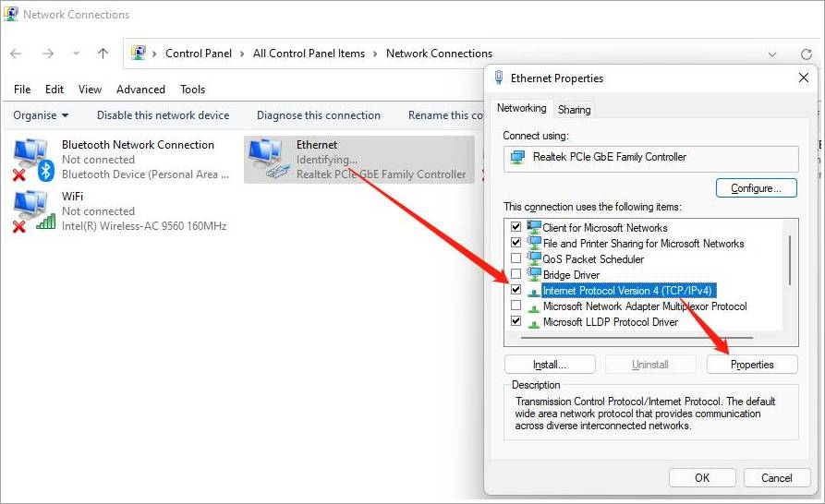This screenshot has width=825, height=504.
Task: Click the Back navigation arrow
Action: [x=16, y=54]
